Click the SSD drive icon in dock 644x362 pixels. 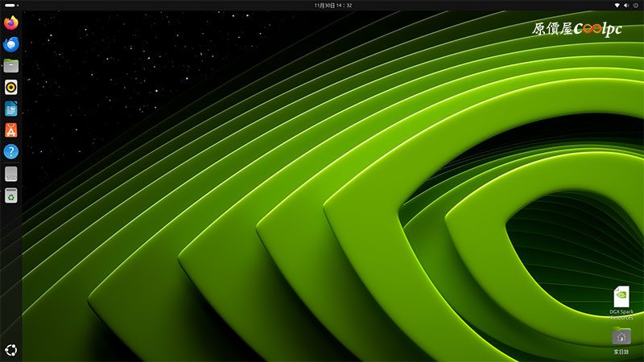pyautogui.click(x=11, y=174)
